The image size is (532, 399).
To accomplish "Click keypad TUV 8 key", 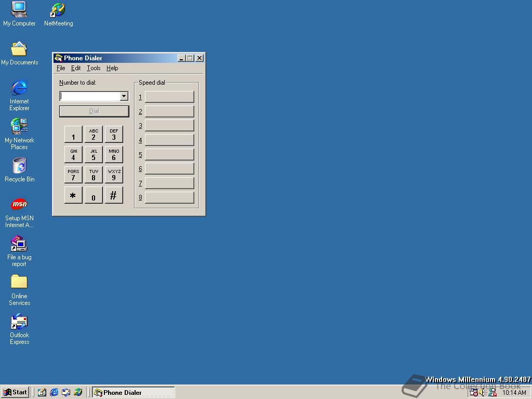I will tap(94, 175).
